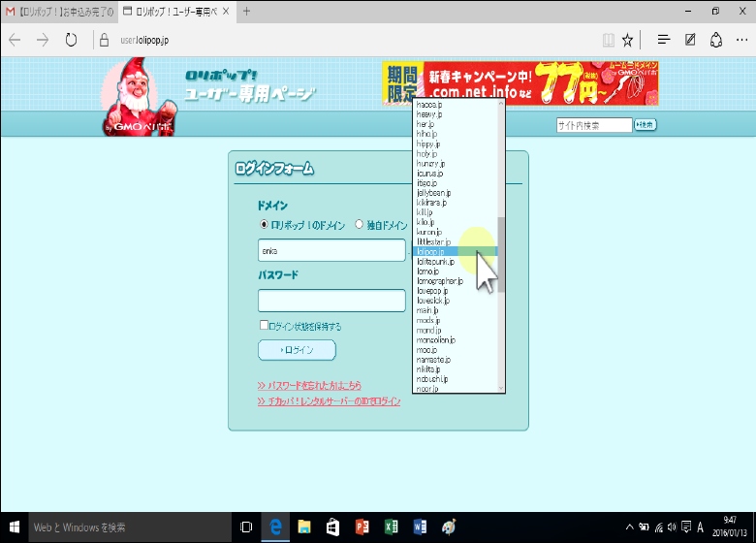Choose heavy.jp in the domain list
Viewport: 756px width, 543px height.
click(x=456, y=114)
